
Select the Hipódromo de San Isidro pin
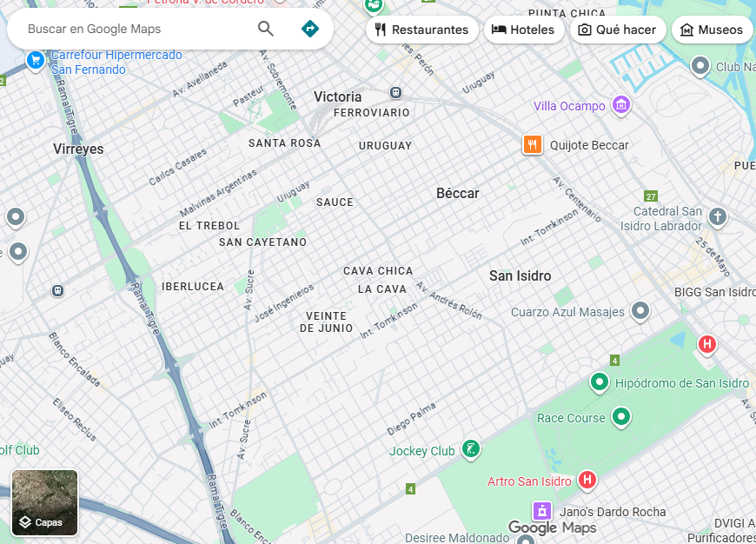(599, 381)
